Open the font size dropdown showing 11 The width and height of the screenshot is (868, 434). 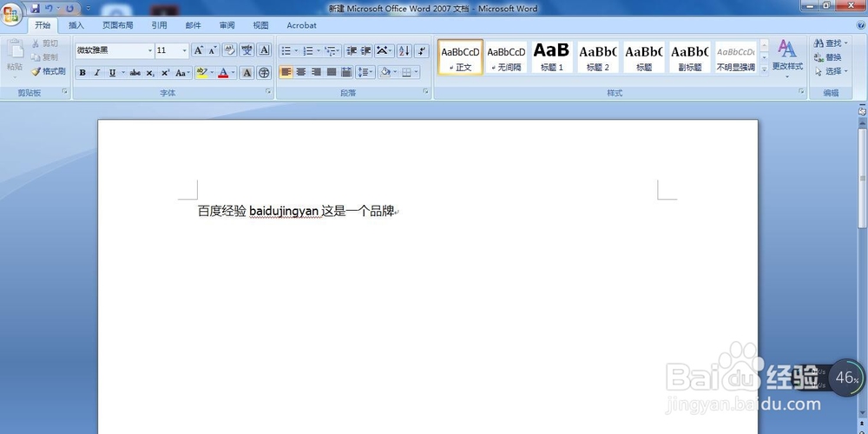tap(184, 50)
